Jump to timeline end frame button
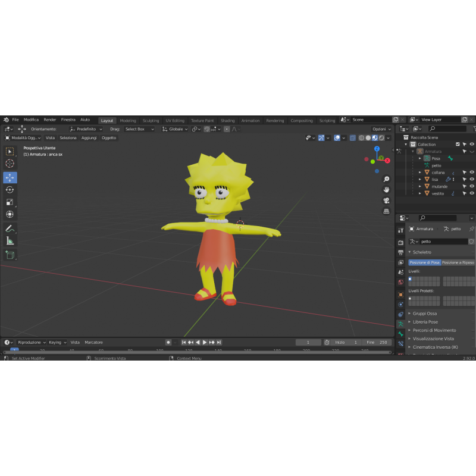Image resolution: width=476 pixels, height=476 pixels. coord(219,343)
